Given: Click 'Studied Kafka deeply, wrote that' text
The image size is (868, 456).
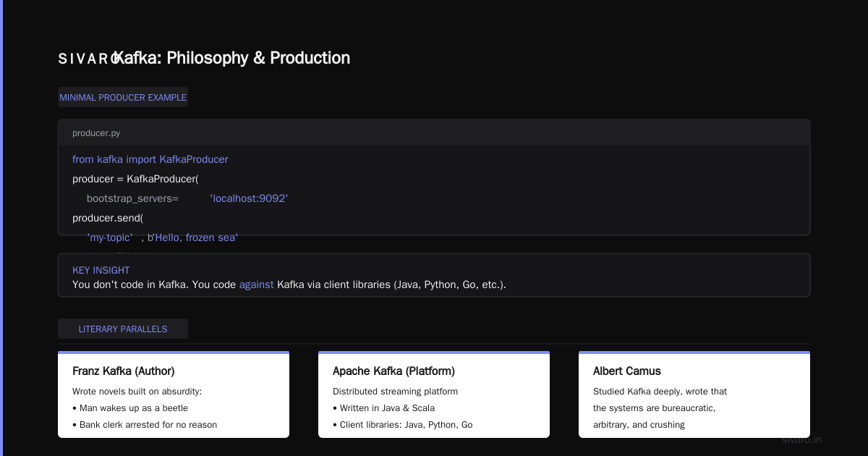Looking at the screenshot, I should coord(660,392).
